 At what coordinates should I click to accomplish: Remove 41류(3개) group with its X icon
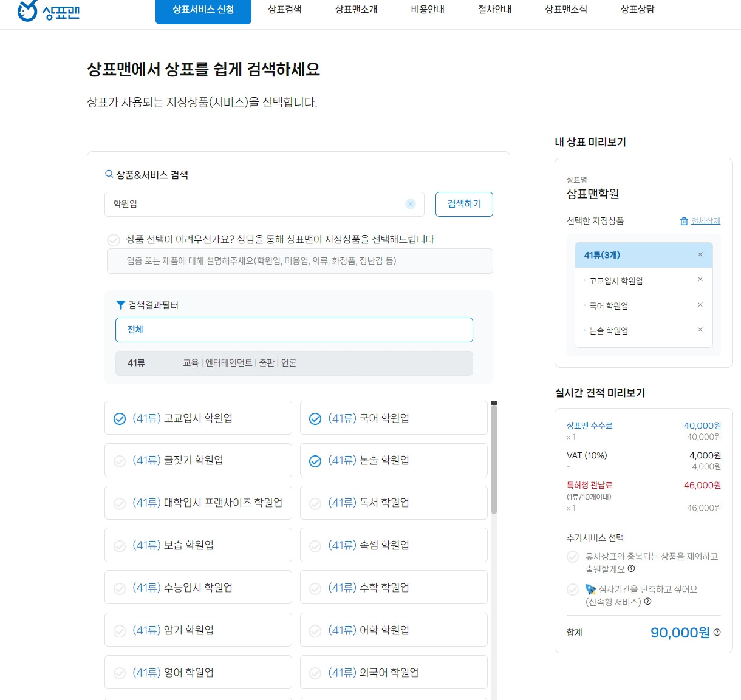[700, 254]
